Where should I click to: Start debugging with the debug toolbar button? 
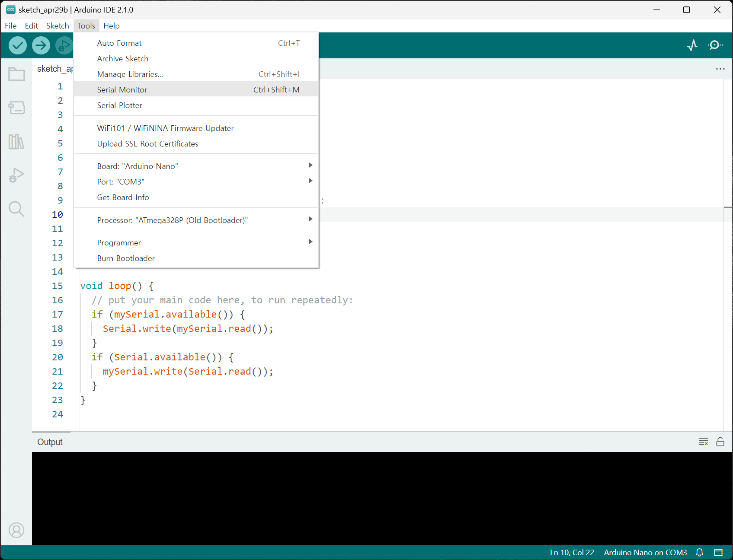click(x=64, y=45)
